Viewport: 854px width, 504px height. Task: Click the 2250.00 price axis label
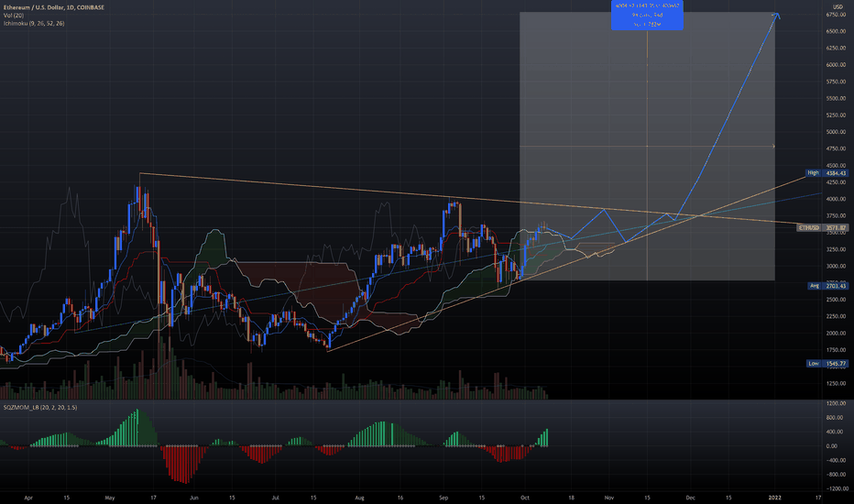point(836,316)
